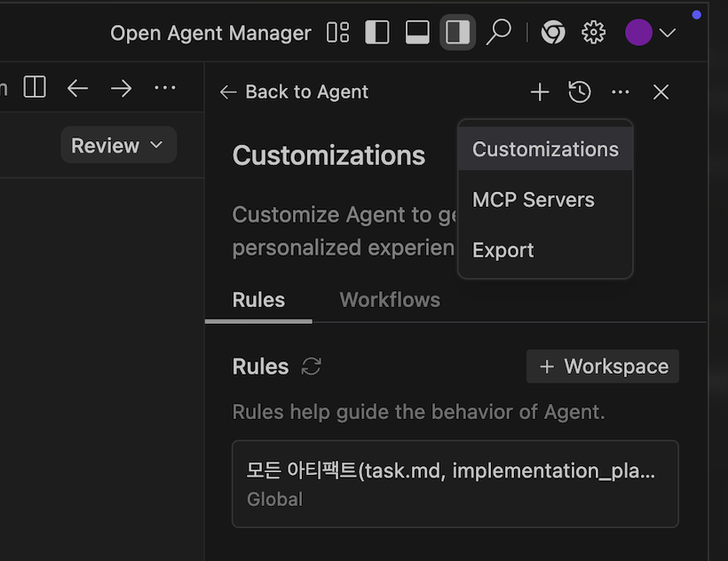Toggle the primary side bar
Image resolution: width=728 pixels, height=561 pixels.
pyautogui.click(x=377, y=33)
